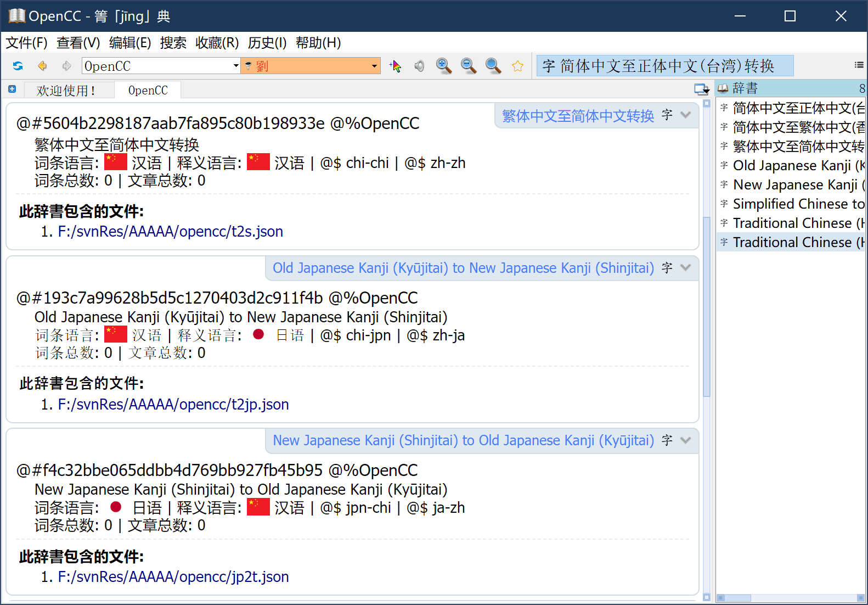
Task: Click the refresh/sync icon in the toolbar
Action: [18, 66]
